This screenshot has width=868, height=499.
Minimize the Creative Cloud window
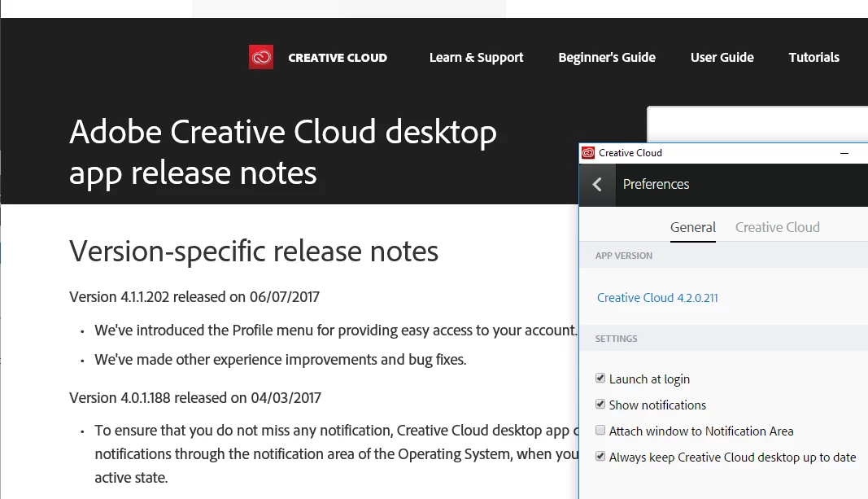coord(844,153)
